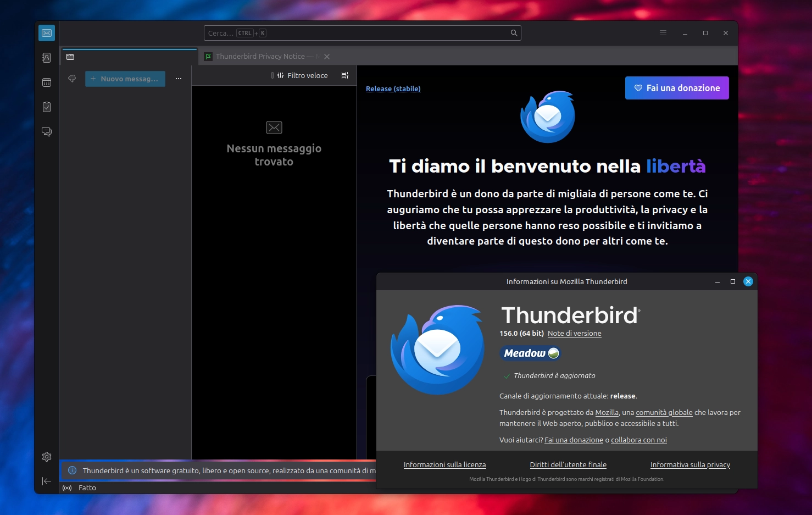
Task: Open the Thunderbird application menu
Action: click(663, 33)
